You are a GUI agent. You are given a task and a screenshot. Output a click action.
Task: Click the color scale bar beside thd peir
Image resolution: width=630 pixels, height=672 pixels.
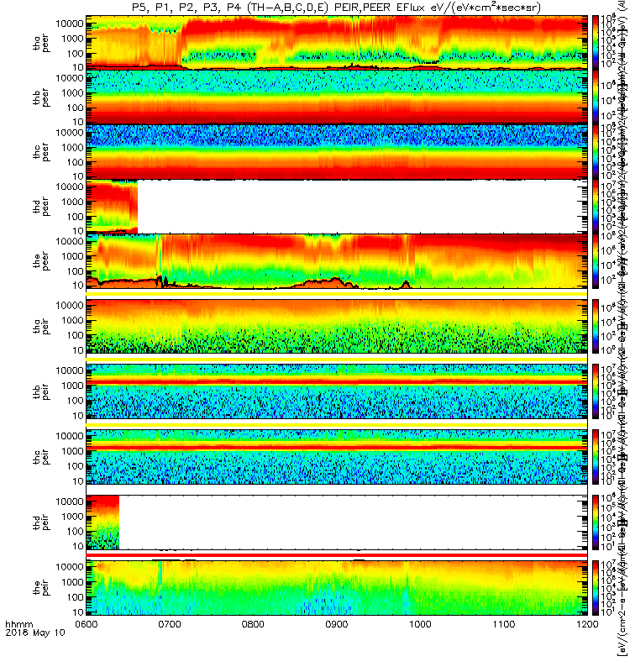pyautogui.click(x=596, y=522)
